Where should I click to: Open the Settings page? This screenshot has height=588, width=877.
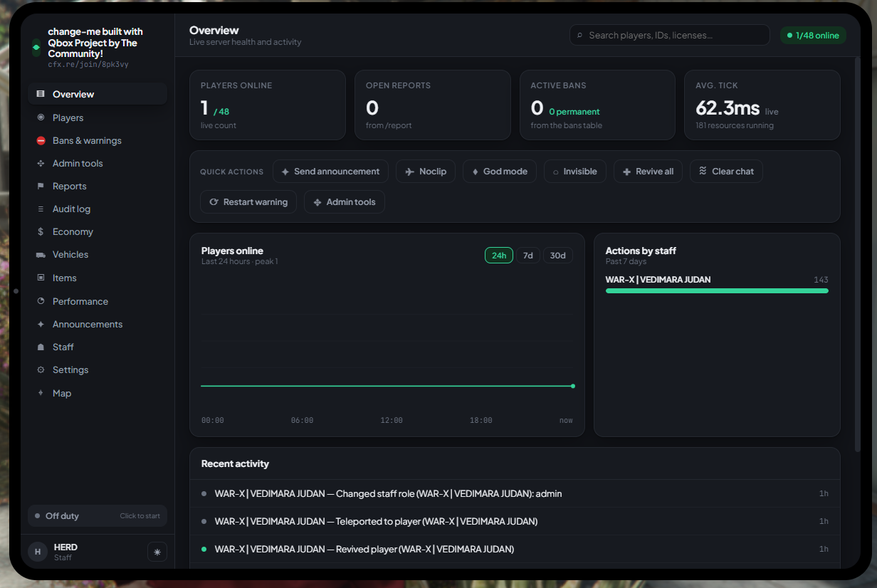pos(98,369)
